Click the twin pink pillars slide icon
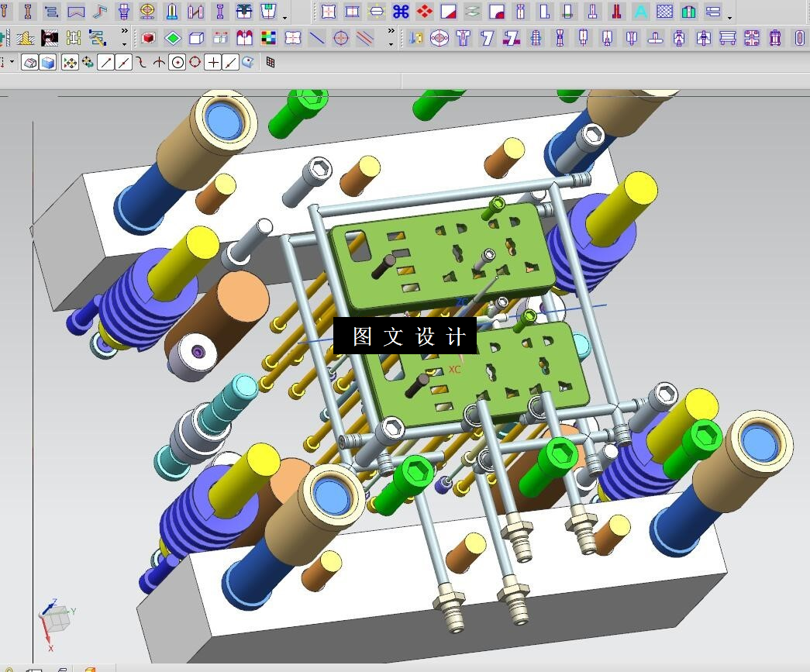Viewport: 810px width, 672px height. pyautogui.click(x=196, y=12)
